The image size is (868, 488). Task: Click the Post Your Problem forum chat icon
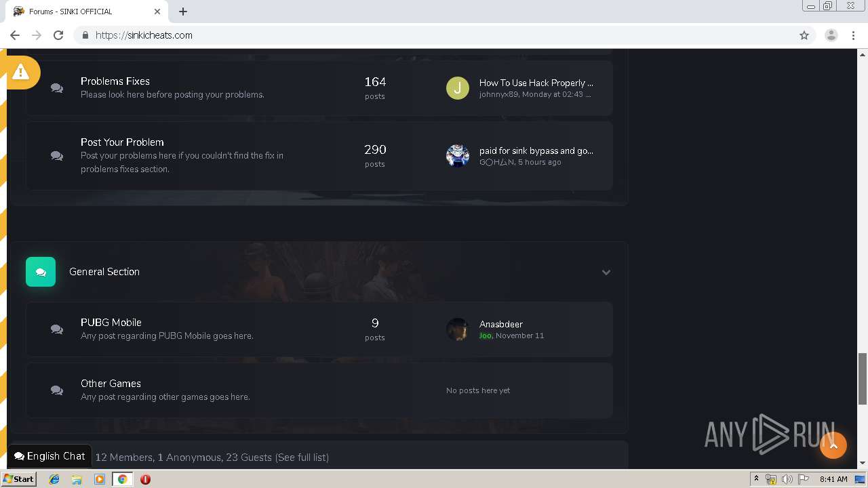[x=57, y=156]
